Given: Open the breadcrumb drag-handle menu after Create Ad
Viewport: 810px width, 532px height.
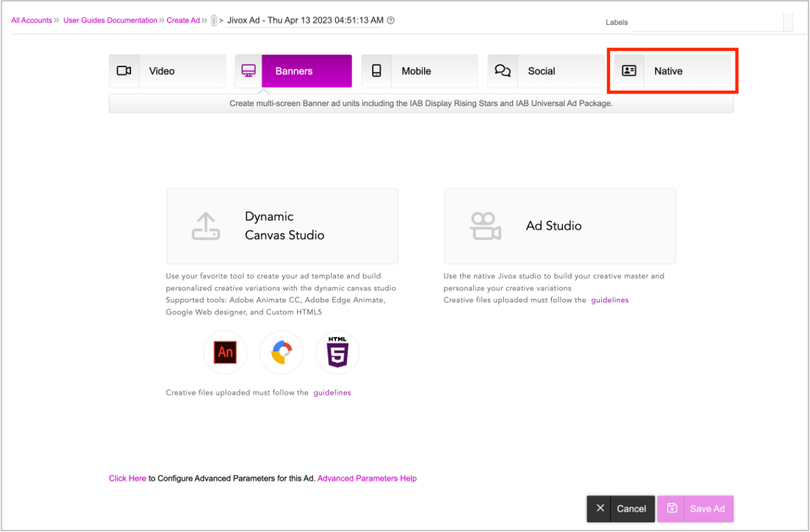Looking at the screenshot, I should pos(214,21).
